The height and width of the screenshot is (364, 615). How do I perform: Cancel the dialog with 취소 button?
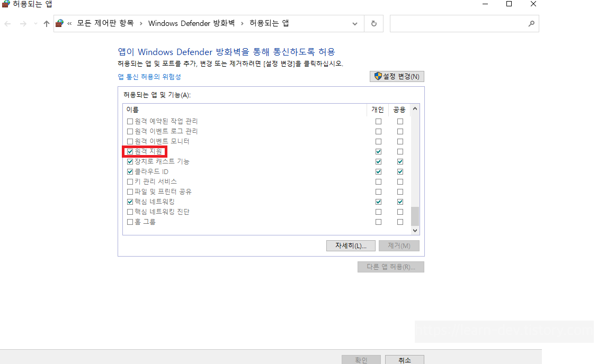tap(404, 360)
